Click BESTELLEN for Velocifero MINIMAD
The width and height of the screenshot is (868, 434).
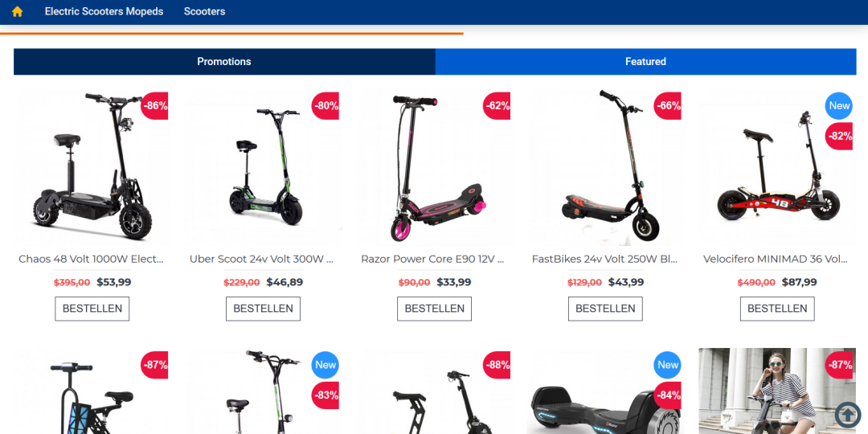pos(777,309)
